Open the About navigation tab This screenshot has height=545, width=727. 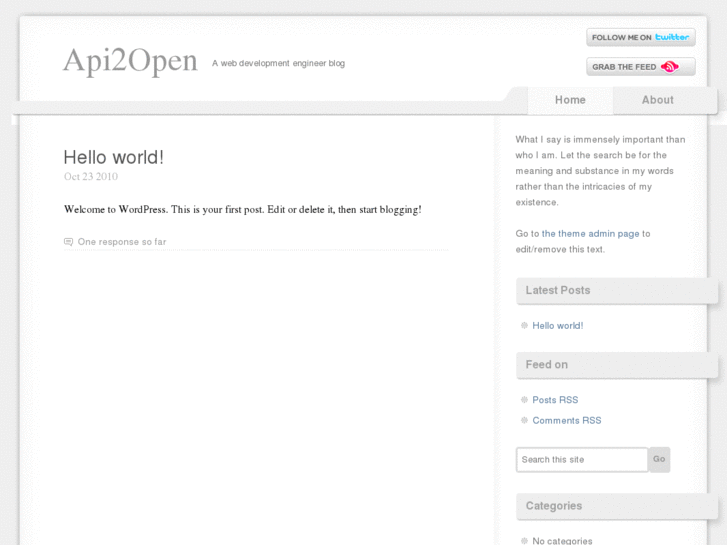657,100
